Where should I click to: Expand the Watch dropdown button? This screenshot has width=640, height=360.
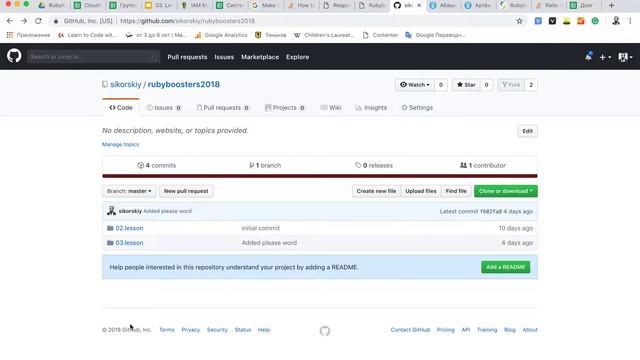coord(415,85)
